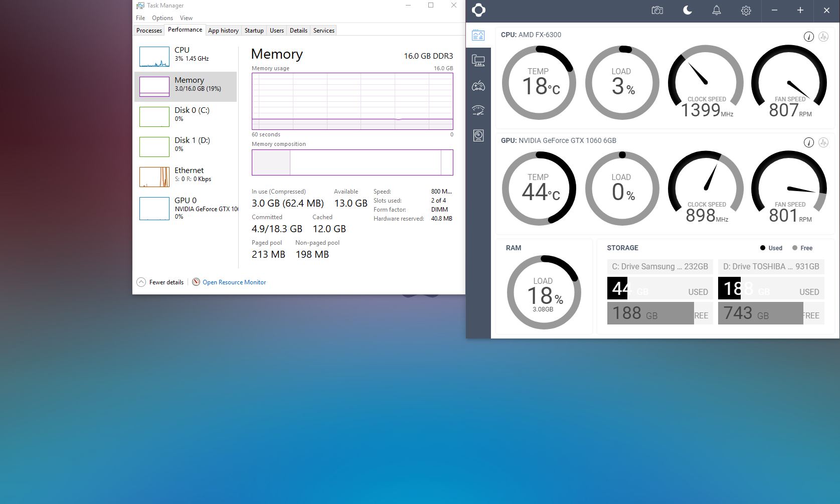Open the Options menu
The height and width of the screenshot is (504, 840).
tap(162, 18)
